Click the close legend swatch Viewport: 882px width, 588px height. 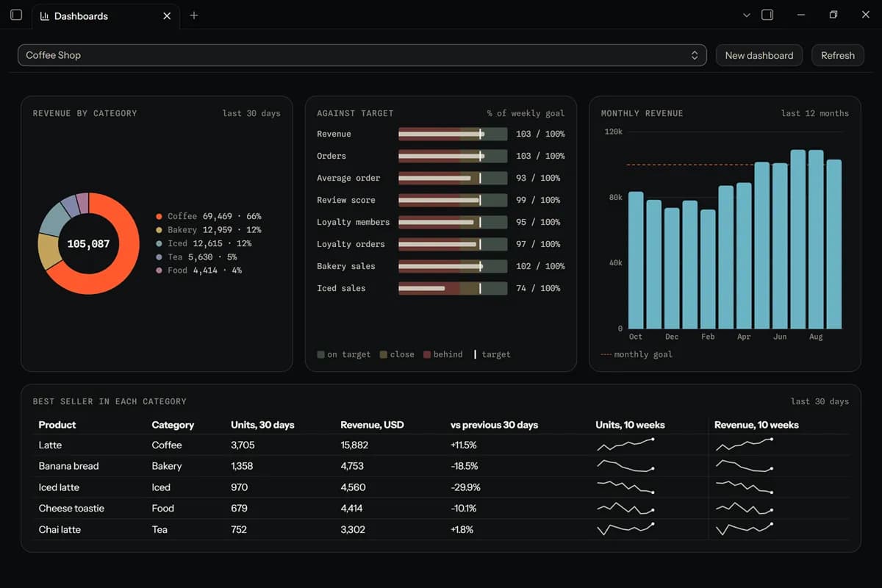pos(383,354)
